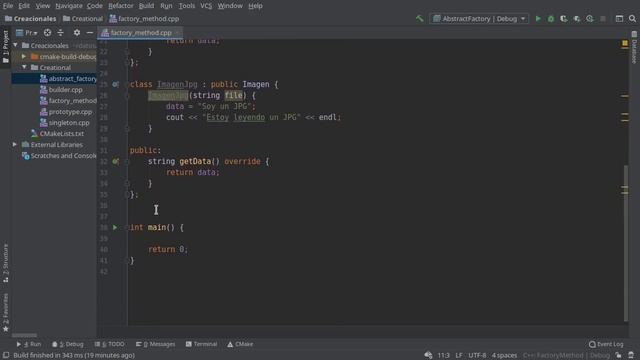The width and height of the screenshot is (640, 360).
Task: Open the Build menu
Action: (x=146, y=6)
